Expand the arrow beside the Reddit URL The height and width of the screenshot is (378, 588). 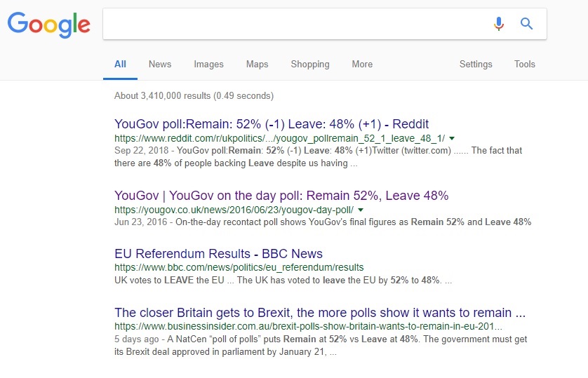coord(452,138)
